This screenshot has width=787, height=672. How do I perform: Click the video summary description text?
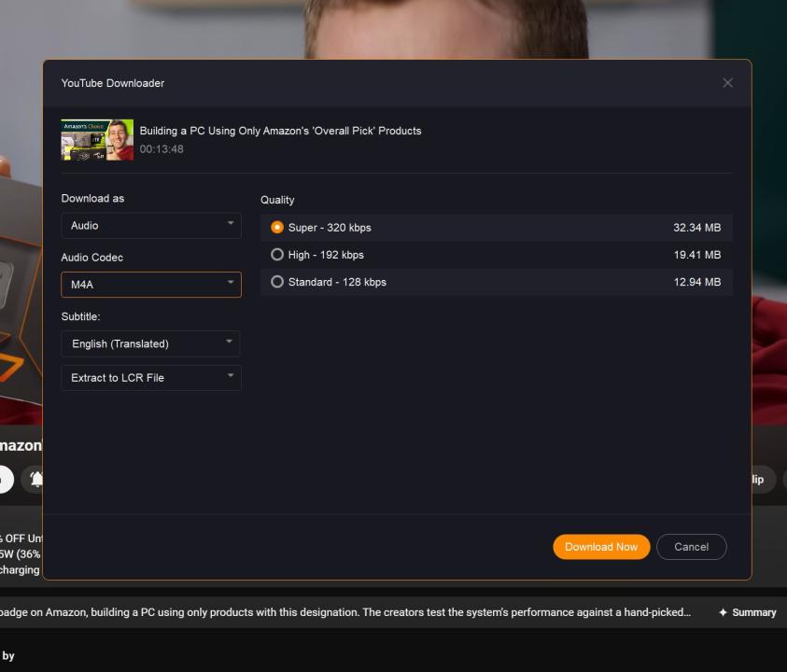coord(345,612)
